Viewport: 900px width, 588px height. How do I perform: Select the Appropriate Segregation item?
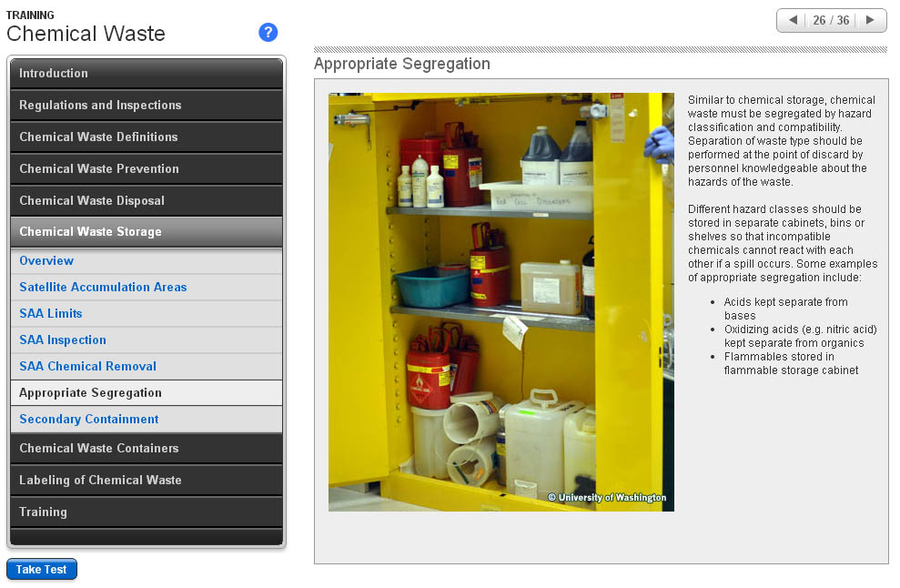(x=91, y=393)
